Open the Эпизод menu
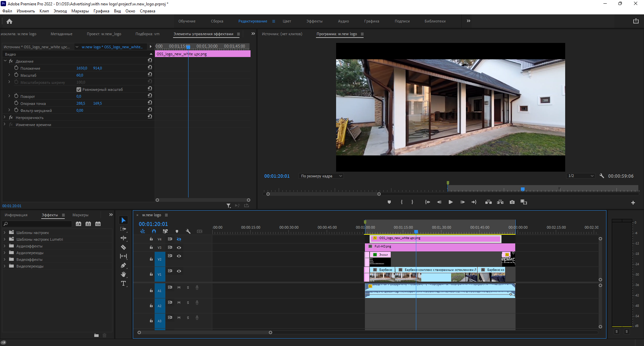The image size is (644, 346). pos(60,11)
